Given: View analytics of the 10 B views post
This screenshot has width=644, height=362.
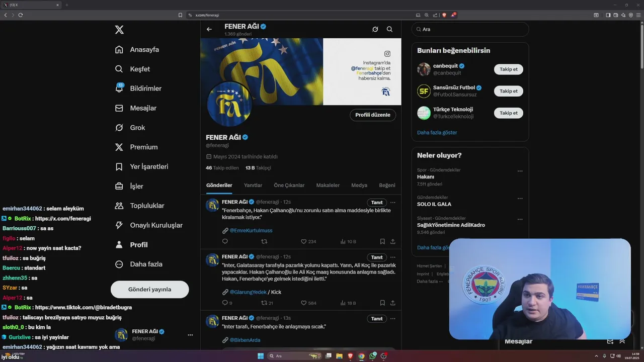Looking at the screenshot, I should coord(348,241).
